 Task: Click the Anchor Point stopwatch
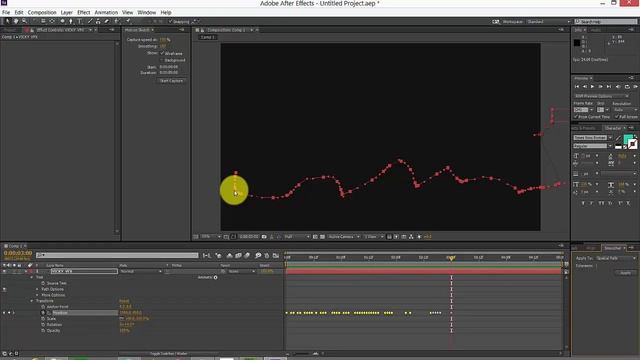click(43, 307)
